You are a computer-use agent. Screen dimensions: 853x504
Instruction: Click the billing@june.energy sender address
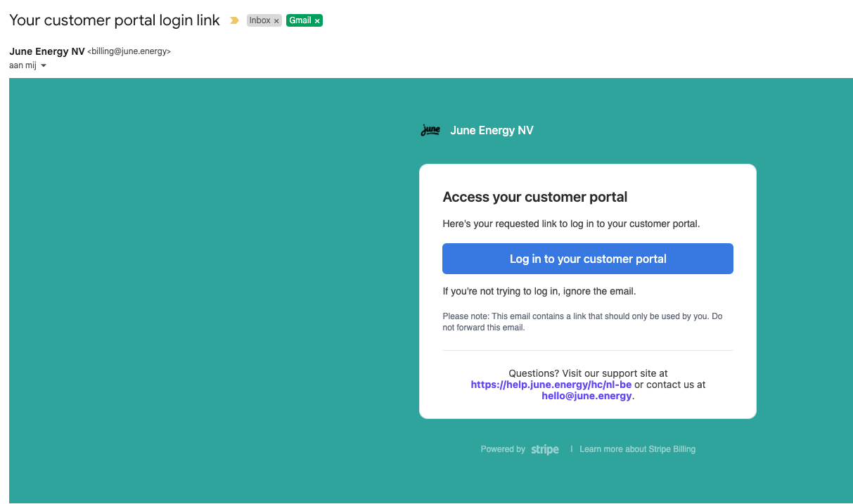point(129,51)
